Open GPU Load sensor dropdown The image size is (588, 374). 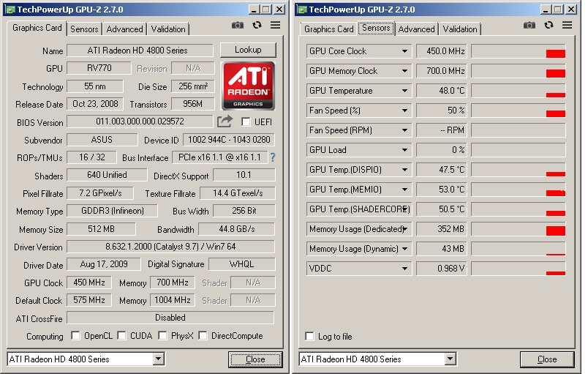click(404, 150)
